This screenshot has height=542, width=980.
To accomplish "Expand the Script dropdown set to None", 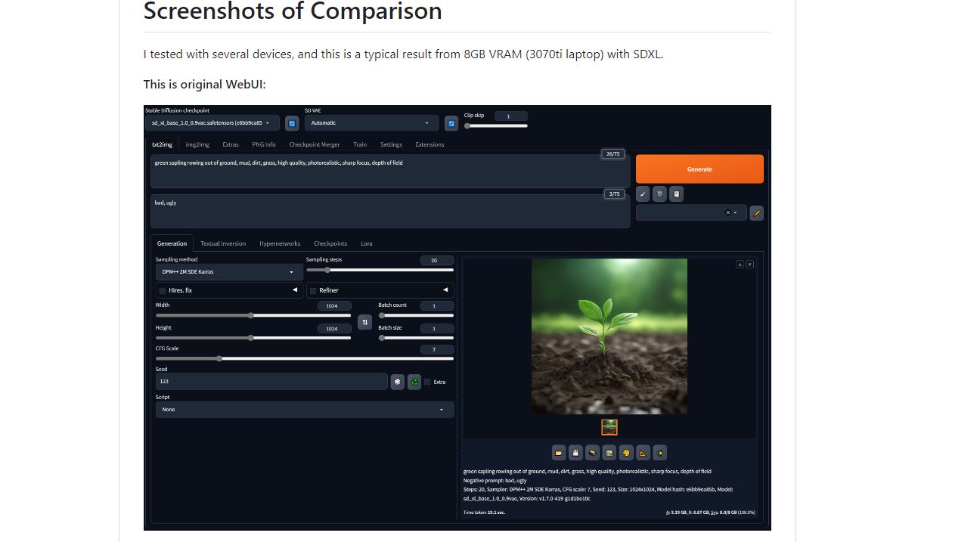I will click(304, 410).
